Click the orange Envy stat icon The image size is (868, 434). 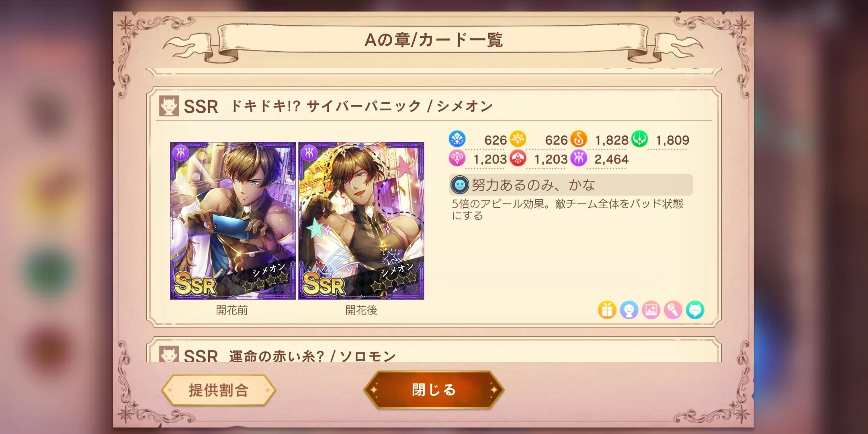point(579,139)
